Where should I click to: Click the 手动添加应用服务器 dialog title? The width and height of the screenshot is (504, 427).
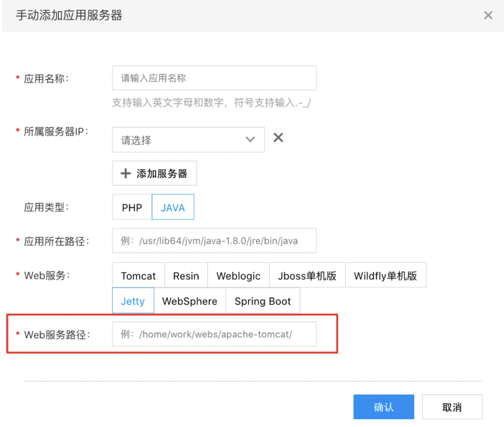69,15
